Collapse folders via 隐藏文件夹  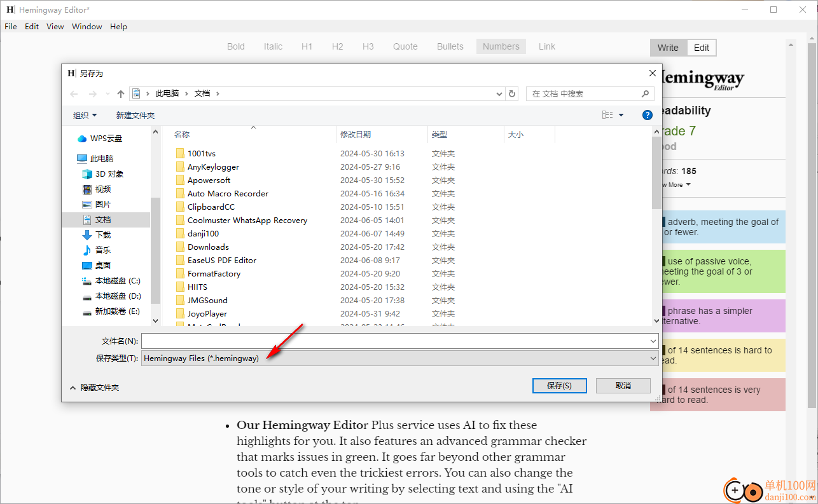tap(94, 387)
